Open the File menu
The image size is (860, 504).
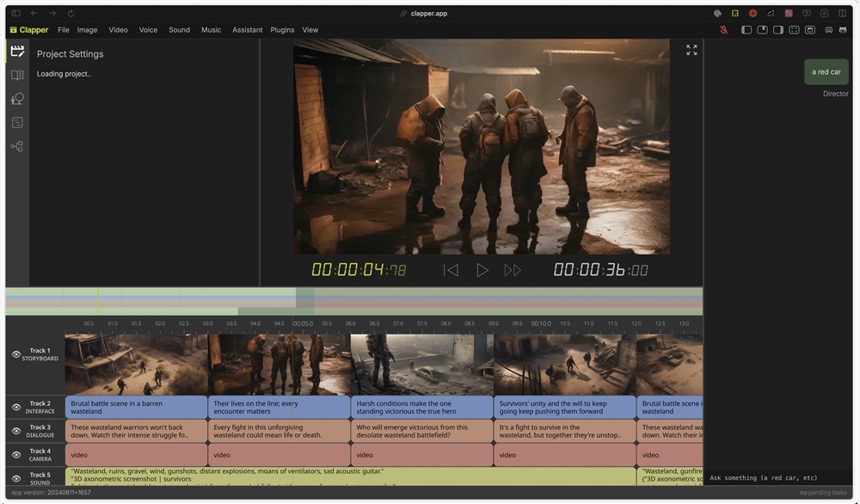click(64, 30)
